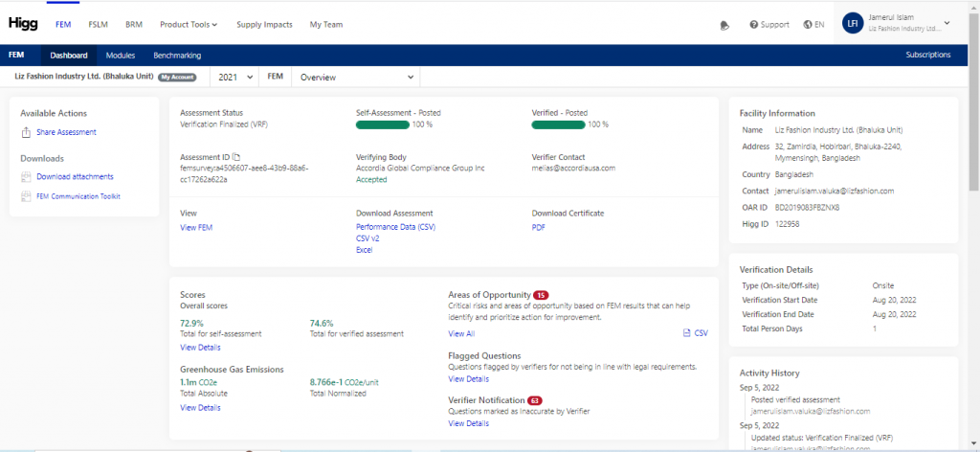Click the Download attachments link
Screen dimensions: 980x452
coord(75,177)
